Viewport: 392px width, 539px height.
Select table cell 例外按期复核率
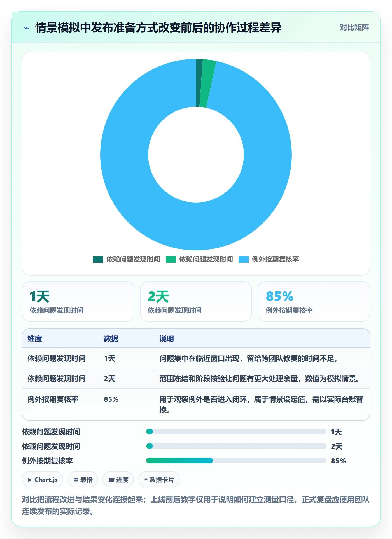point(53,399)
